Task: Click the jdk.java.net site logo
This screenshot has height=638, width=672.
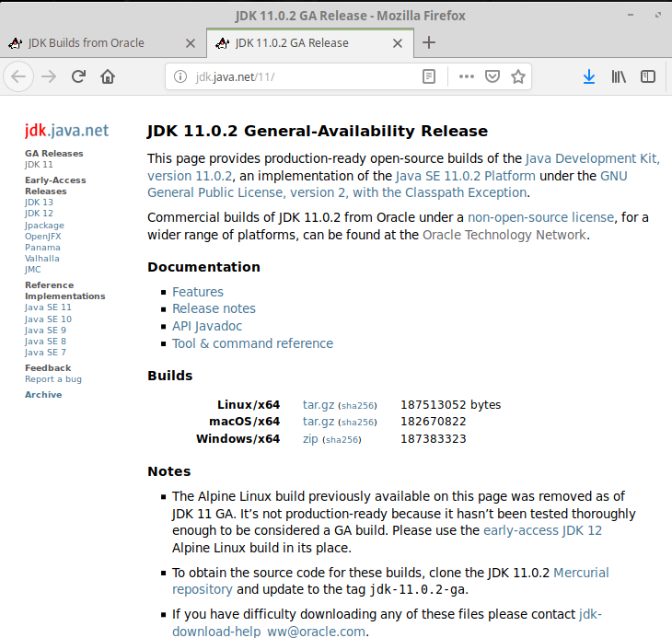Action: tap(66, 130)
